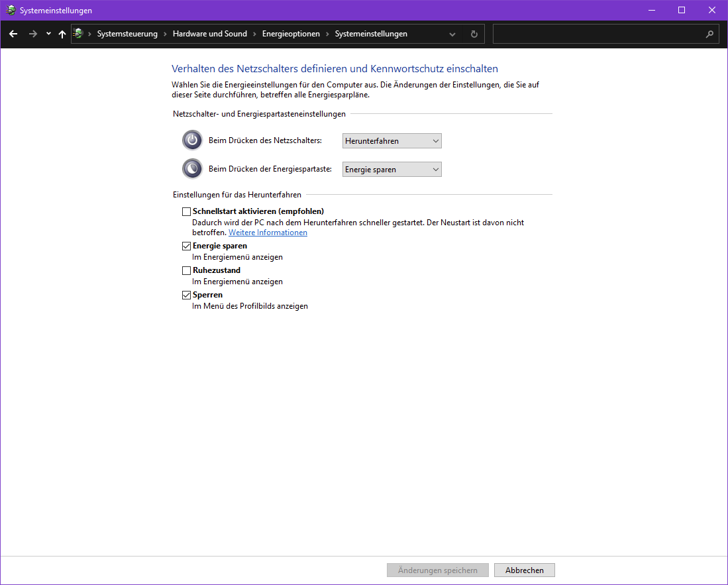This screenshot has height=585, width=728.
Task: Open Netzschalter action dropdown Herunterfahren
Action: (392, 140)
